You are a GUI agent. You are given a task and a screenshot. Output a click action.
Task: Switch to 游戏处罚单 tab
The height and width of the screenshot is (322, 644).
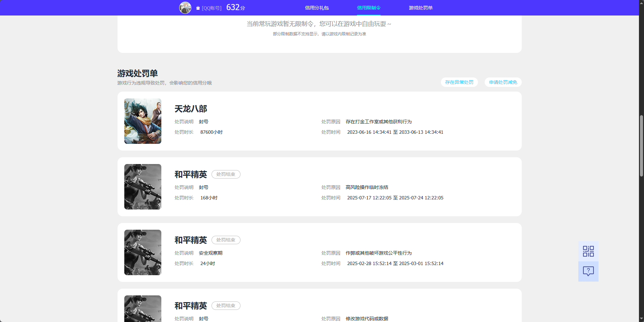[x=421, y=8]
